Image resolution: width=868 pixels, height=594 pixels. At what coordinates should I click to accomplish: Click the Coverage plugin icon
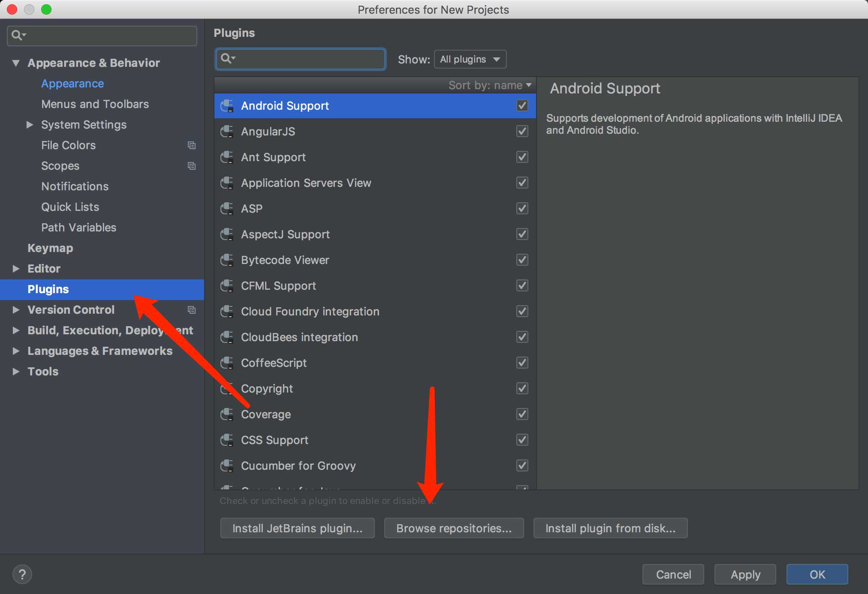point(227,414)
